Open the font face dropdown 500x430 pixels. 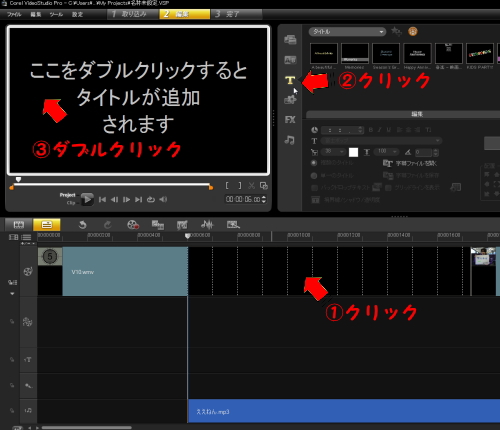tap(382, 141)
